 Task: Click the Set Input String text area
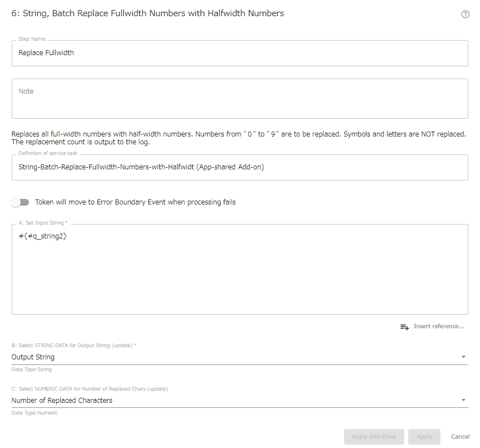(x=239, y=267)
